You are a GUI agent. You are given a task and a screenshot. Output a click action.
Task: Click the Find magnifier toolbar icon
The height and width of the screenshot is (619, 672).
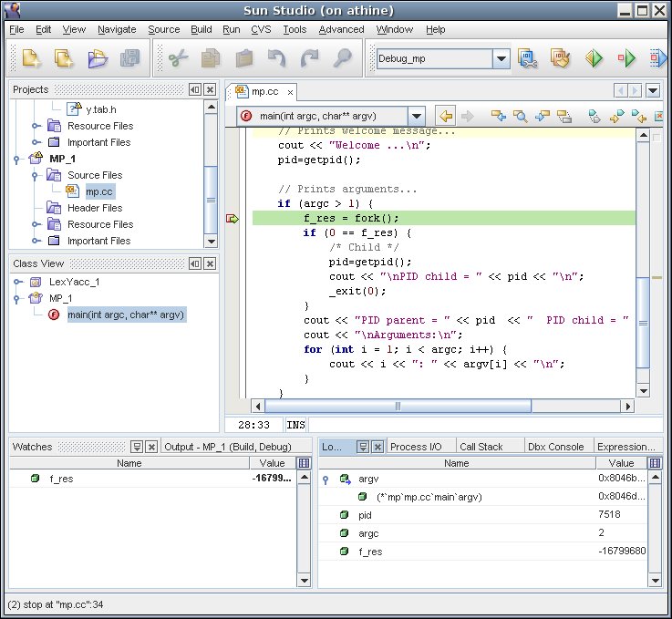pos(342,59)
